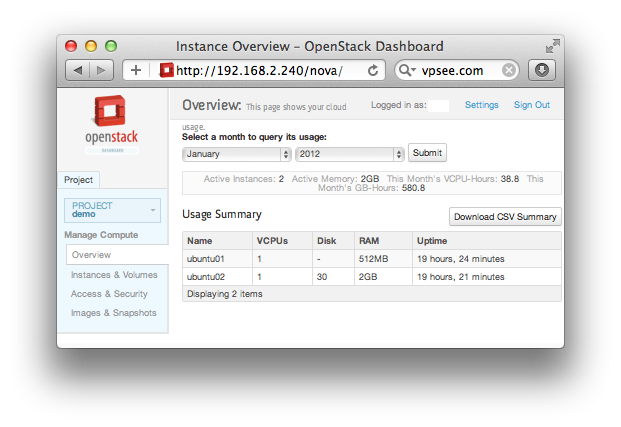This screenshot has width=621, height=427.
Task: Focus the vpsee.com search field
Action: (x=459, y=71)
